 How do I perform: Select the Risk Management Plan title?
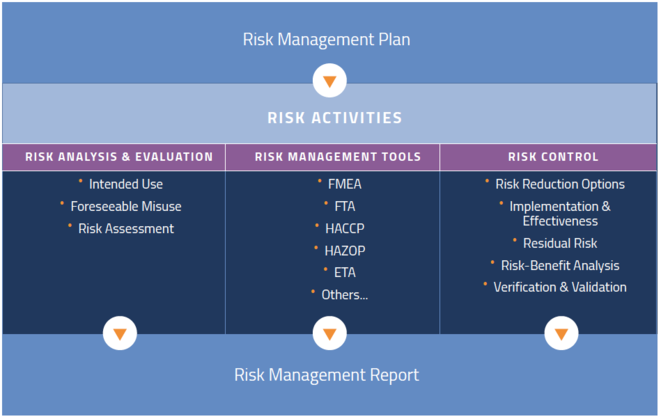(x=326, y=40)
